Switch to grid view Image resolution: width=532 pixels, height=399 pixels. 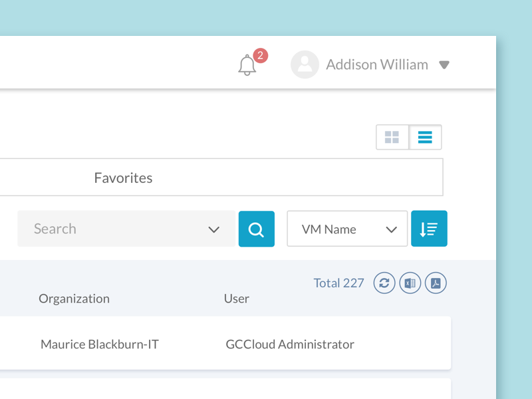click(392, 137)
